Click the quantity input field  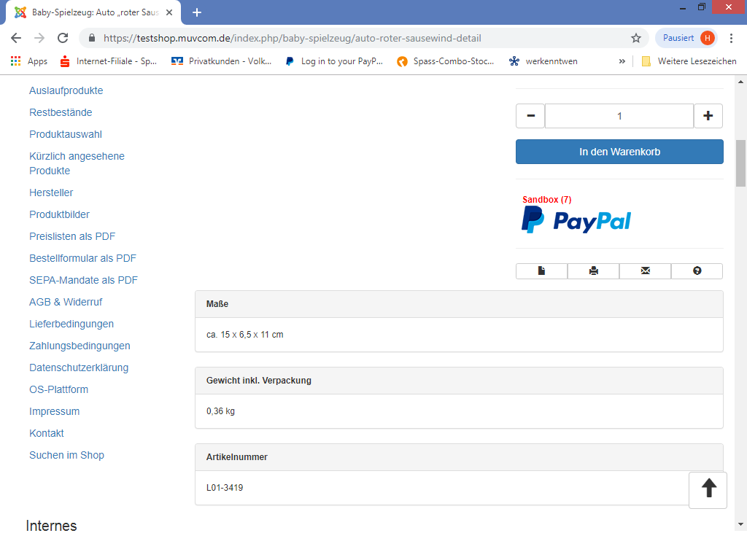click(619, 116)
